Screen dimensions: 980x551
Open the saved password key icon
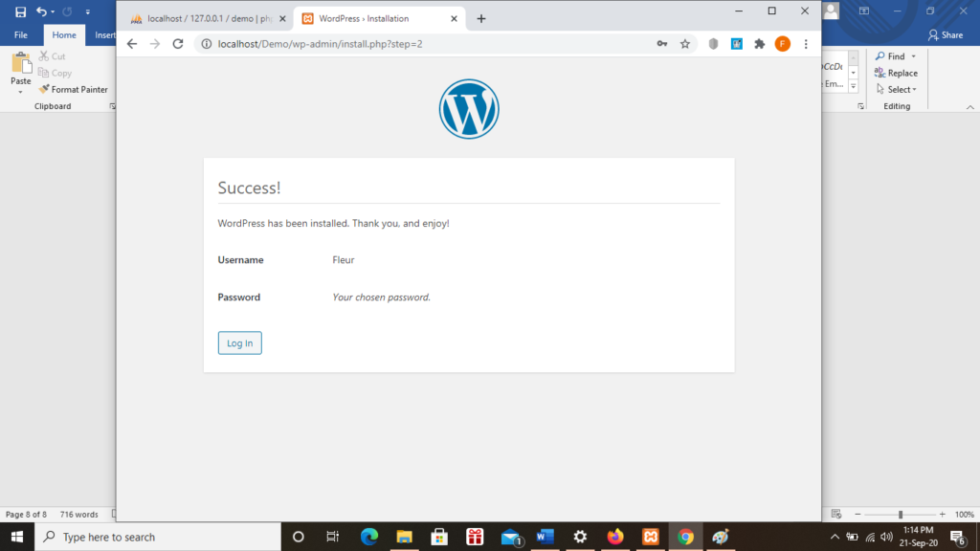coord(662,44)
